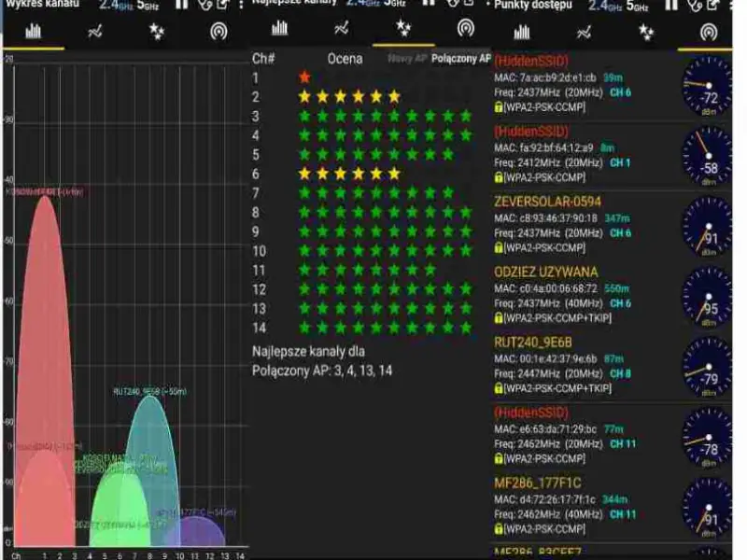The height and width of the screenshot is (560, 747).
Task: Select the Połączony AP tab
Action: (x=460, y=58)
